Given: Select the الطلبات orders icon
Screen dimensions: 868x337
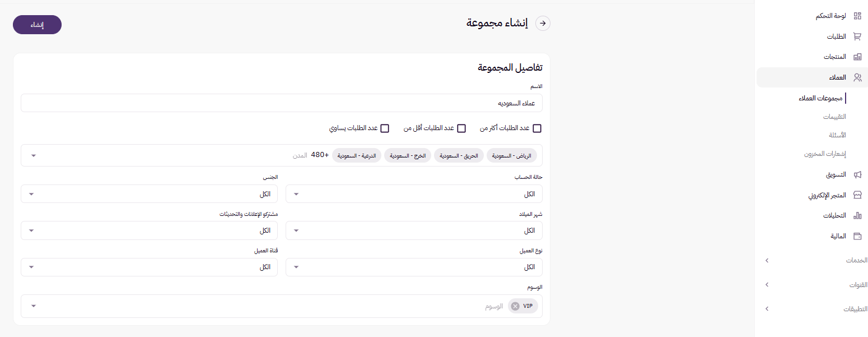Looking at the screenshot, I should 857,36.
